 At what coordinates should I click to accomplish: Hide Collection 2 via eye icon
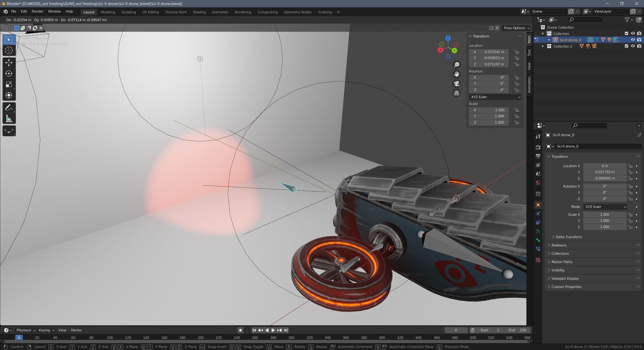[x=633, y=46]
